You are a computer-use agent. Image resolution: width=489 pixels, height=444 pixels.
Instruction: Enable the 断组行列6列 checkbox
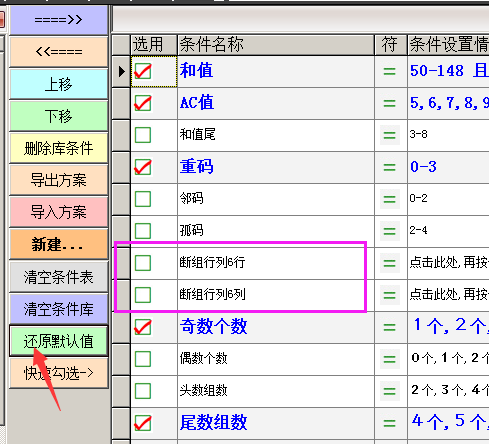143,295
